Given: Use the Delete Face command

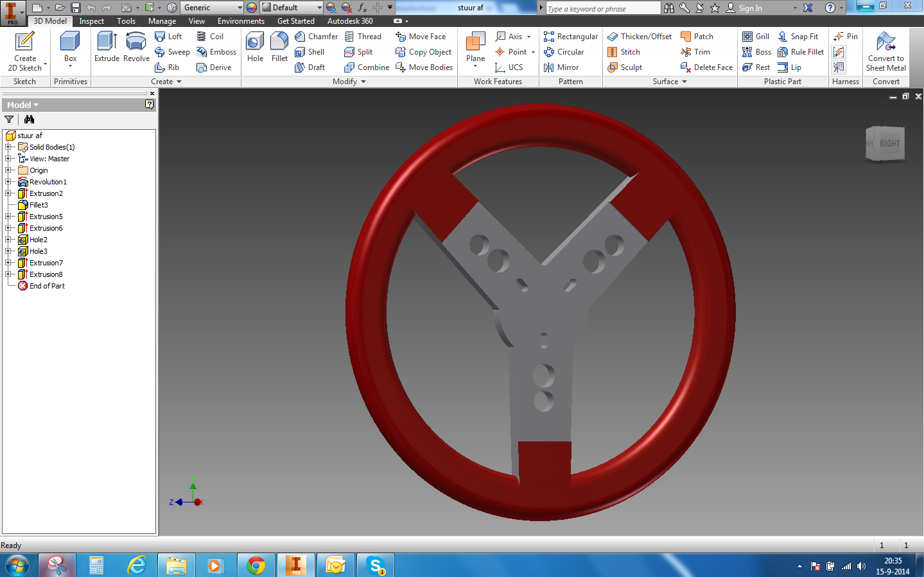Looking at the screenshot, I should 706,67.
